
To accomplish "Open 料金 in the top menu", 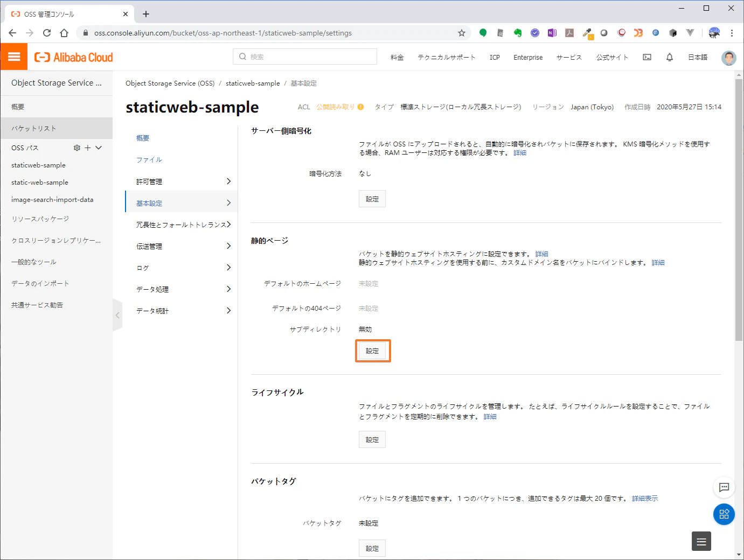I will tap(397, 57).
